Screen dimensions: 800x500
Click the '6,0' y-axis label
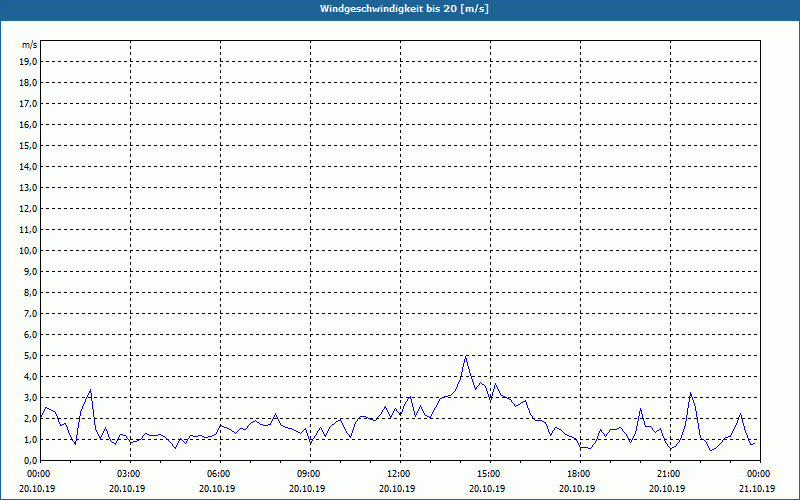pos(31,335)
